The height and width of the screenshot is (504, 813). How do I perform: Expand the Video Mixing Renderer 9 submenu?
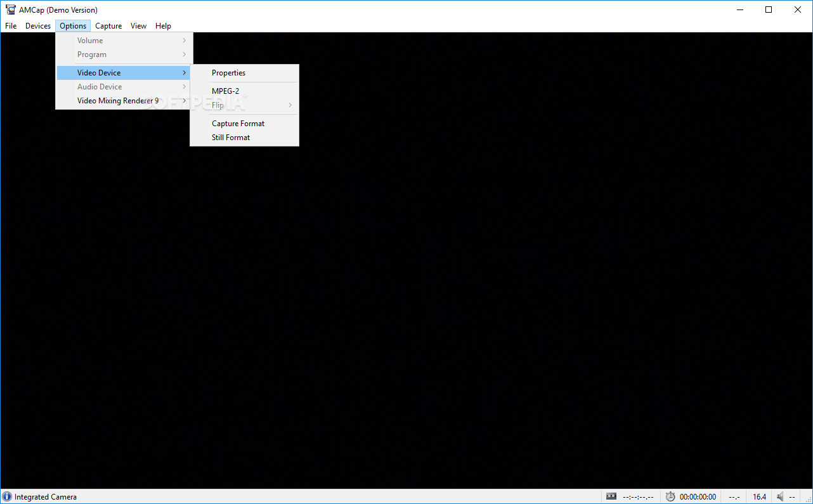[x=117, y=100]
